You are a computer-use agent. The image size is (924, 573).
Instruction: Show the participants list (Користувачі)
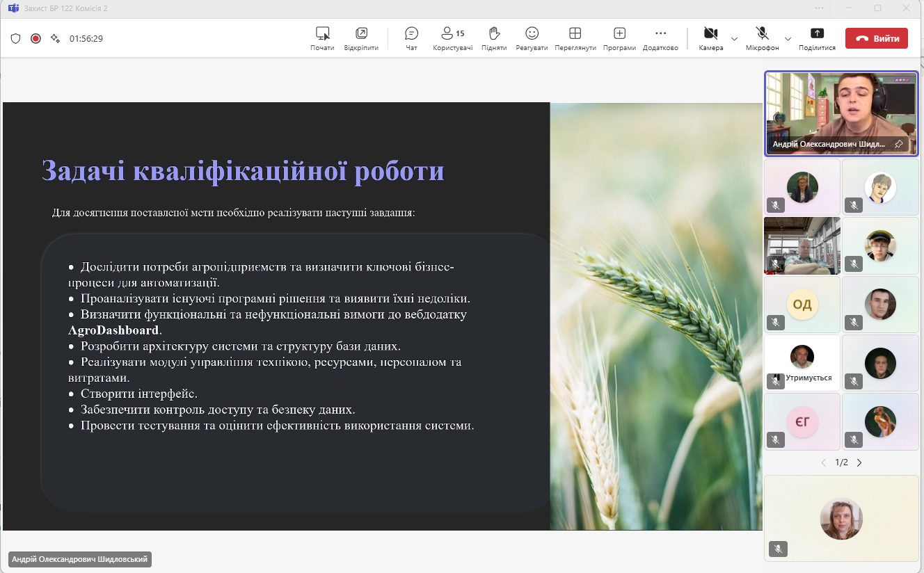(x=452, y=38)
